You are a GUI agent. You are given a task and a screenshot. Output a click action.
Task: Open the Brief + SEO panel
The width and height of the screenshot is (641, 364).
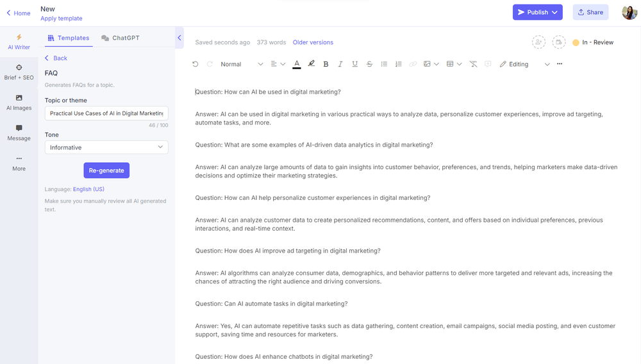point(19,72)
